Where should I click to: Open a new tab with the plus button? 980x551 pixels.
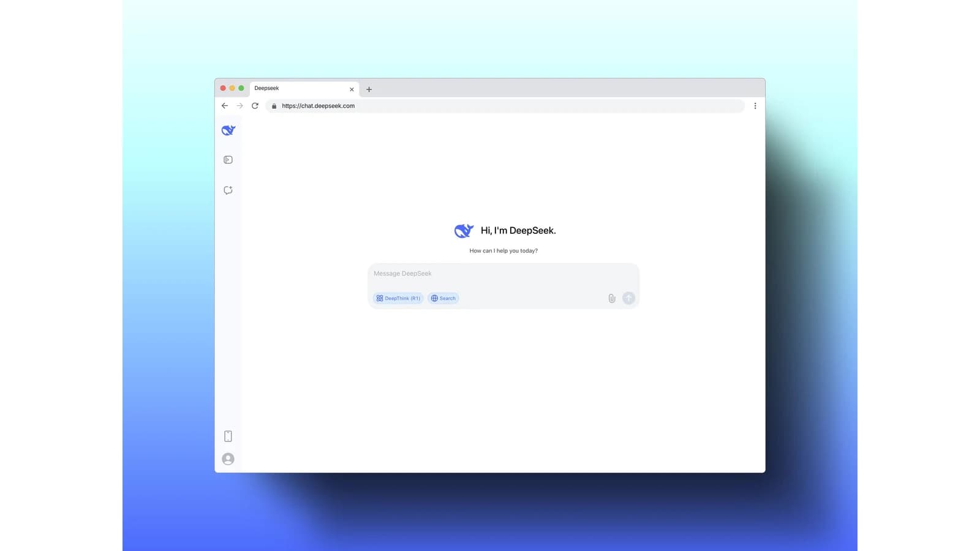pos(369,89)
